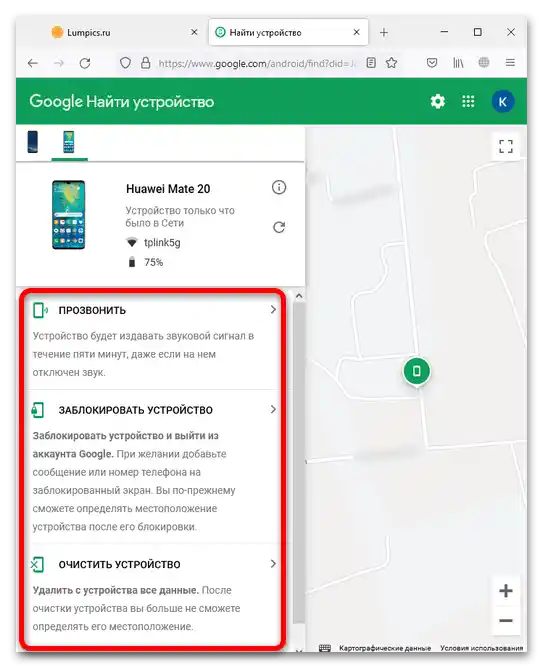Expand the ОЧИСТИТЬ УСТРОЙСТВО chevron

point(273,564)
